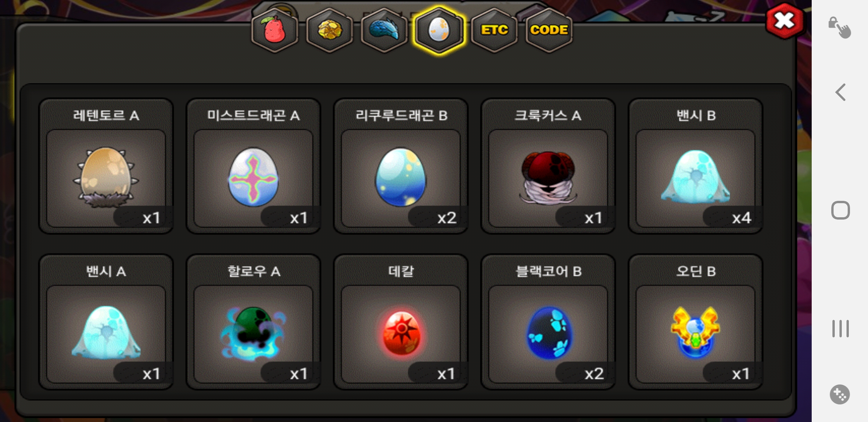Tap the Android back arrow
Image resolution: width=868 pixels, height=422 pixels.
point(840,93)
